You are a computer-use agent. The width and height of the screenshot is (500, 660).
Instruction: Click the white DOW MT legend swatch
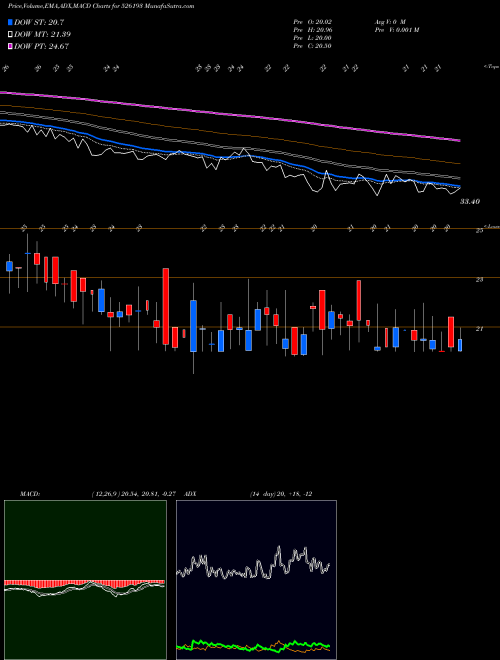coord(10,35)
